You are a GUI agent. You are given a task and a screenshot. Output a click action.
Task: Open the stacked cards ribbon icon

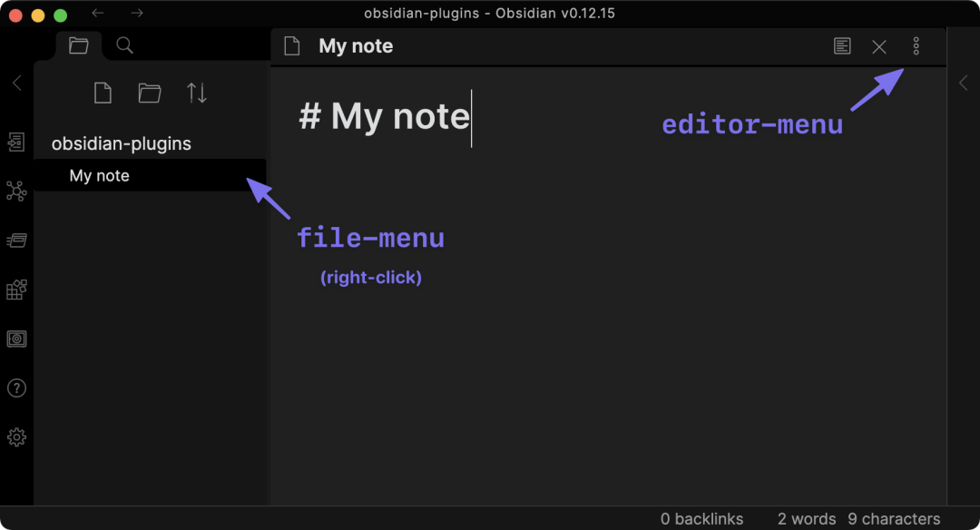[x=16, y=240]
